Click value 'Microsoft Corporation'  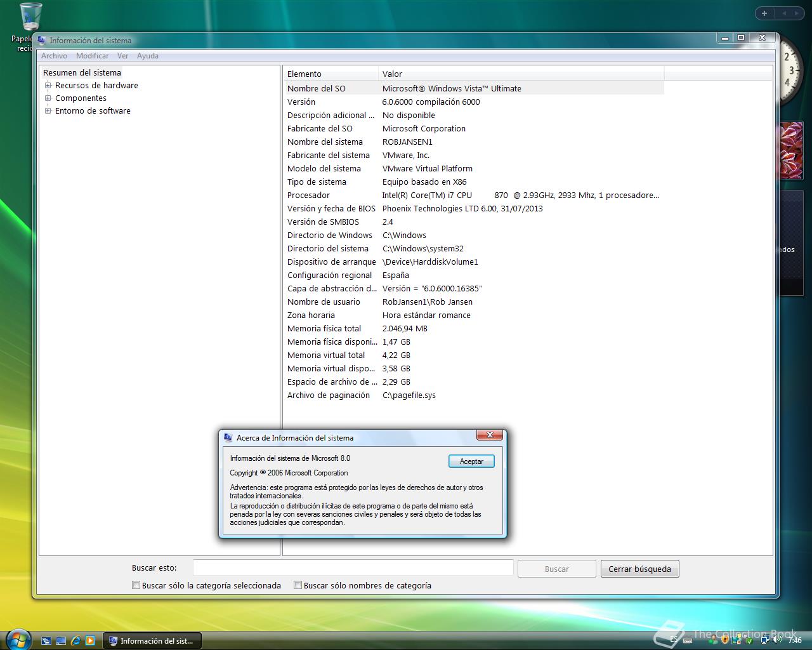[x=424, y=128]
